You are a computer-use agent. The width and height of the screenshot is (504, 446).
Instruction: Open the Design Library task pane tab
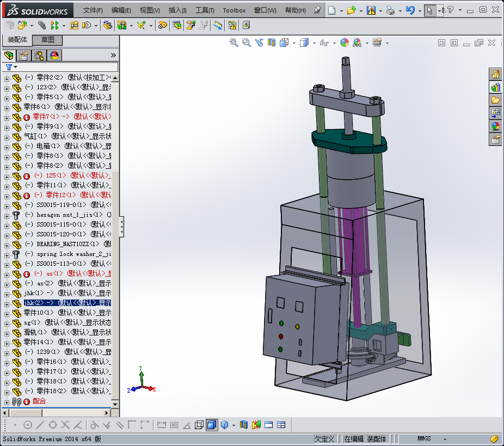coord(495,87)
